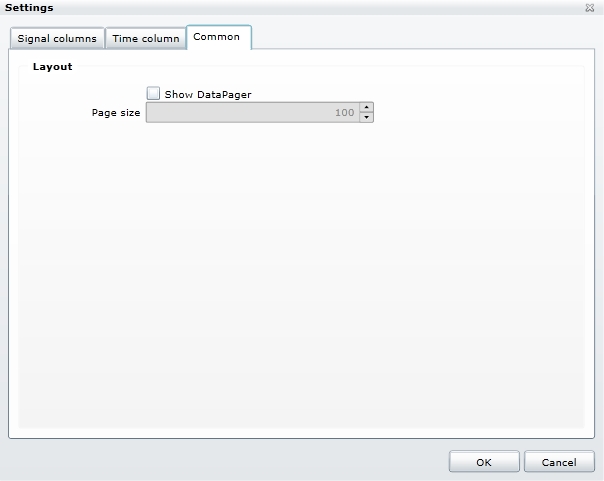Close the Settings dialog with the X icon
604x481 pixels.
[590, 8]
